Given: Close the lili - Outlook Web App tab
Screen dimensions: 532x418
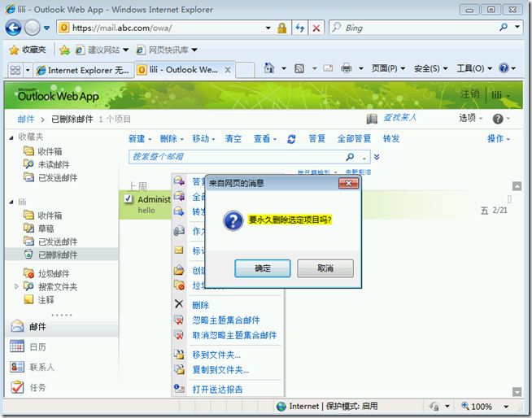Looking at the screenshot, I should 228,70.
